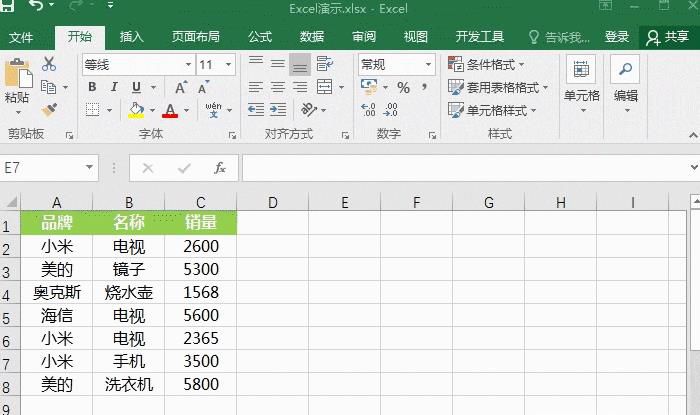This screenshot has height=415, width=700.
Task: Align text to middle
Action: 278,64
